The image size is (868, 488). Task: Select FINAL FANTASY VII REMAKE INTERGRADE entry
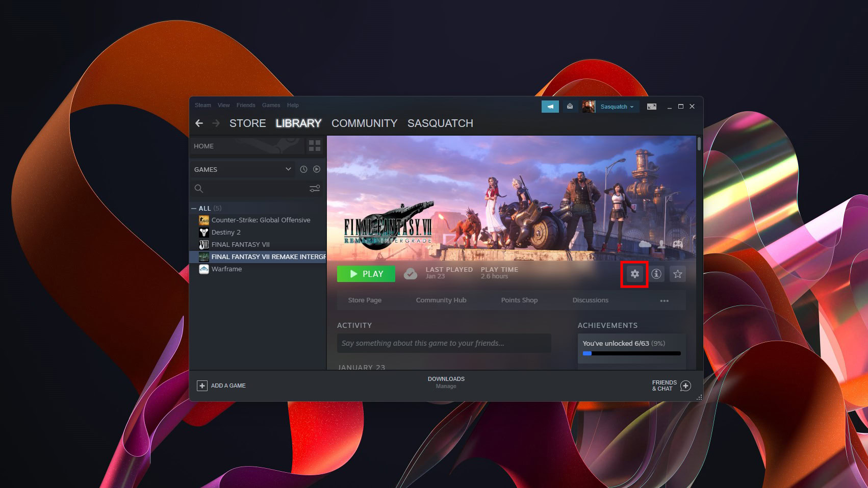pyautogui.click(x=258, y=257)
